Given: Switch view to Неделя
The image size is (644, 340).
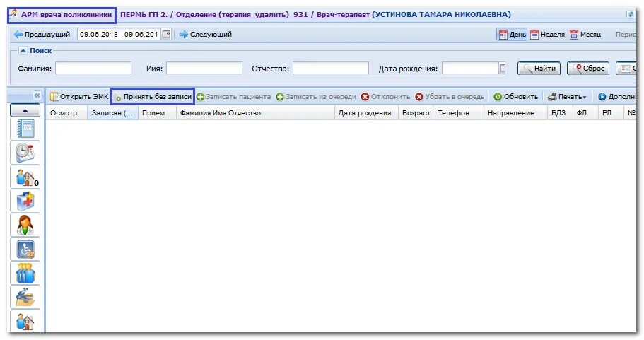Looking at the screenshot, I should (x=547, y=35).
